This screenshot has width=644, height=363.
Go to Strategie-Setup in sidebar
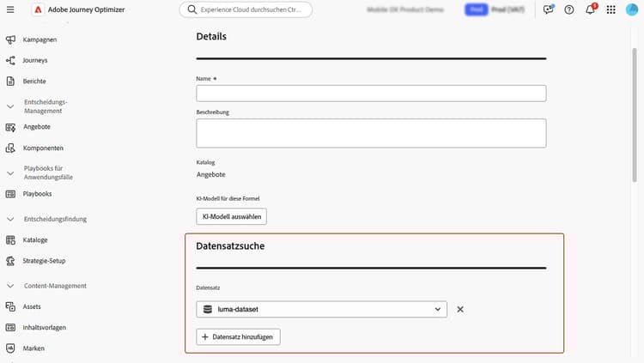coord(44,261)
